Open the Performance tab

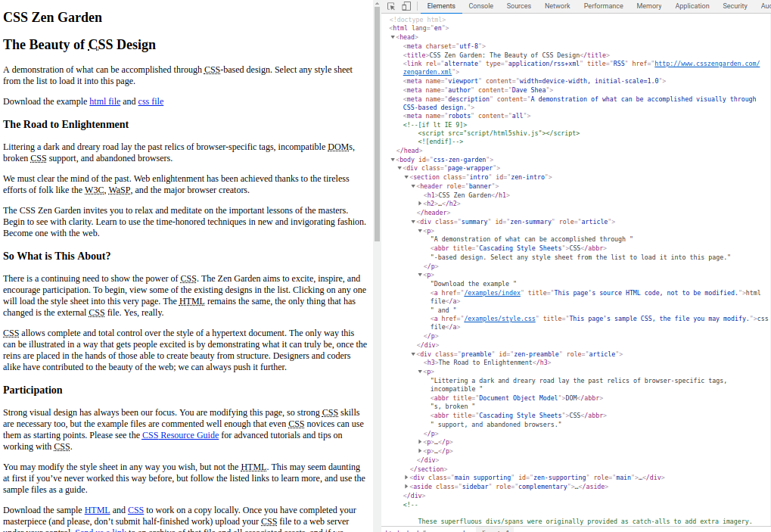click(603, 6)
